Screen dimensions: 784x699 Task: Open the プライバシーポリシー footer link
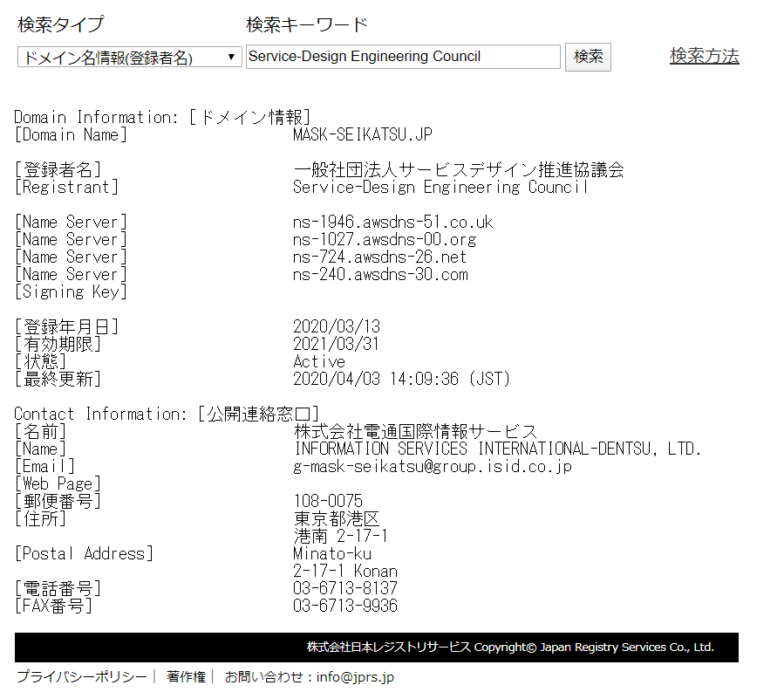click(81, 676)
